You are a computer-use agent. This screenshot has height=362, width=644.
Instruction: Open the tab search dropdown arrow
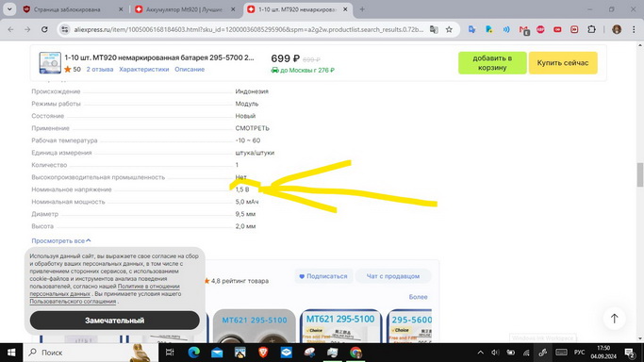click(x=9, y=9)
